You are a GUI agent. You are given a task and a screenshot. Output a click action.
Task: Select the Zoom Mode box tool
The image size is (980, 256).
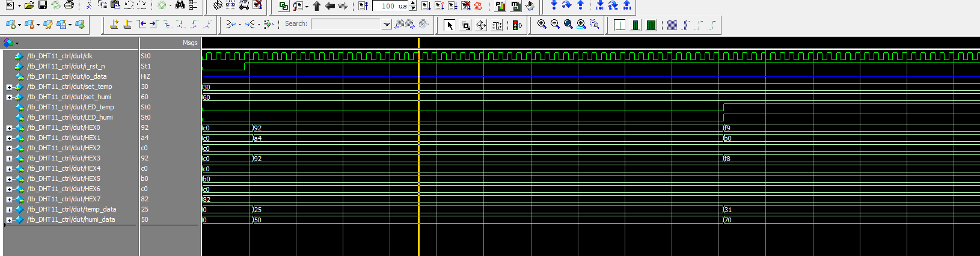pos(465,25)
